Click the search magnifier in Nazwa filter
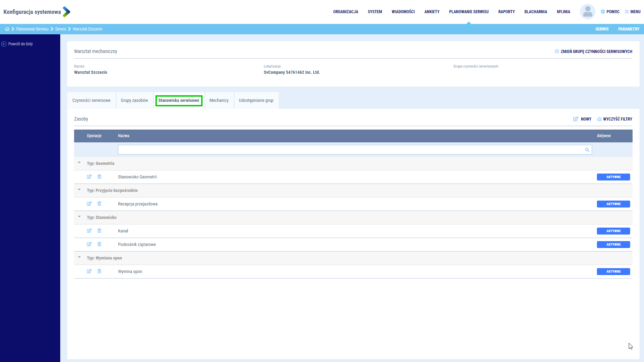 pos(587,150)
